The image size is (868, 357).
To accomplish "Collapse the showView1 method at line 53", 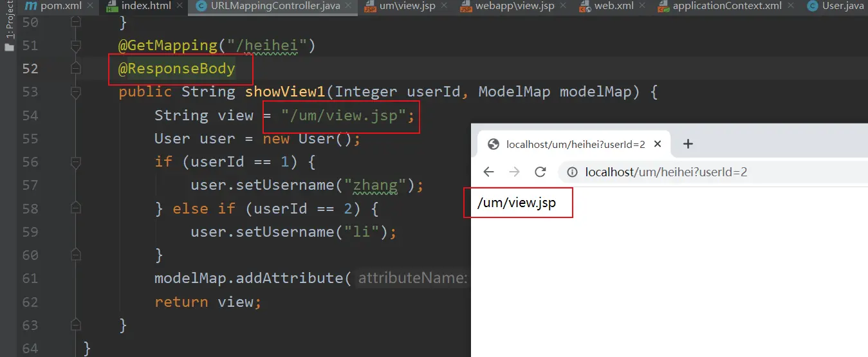I will pyautogui.click(x=75, y=92).
